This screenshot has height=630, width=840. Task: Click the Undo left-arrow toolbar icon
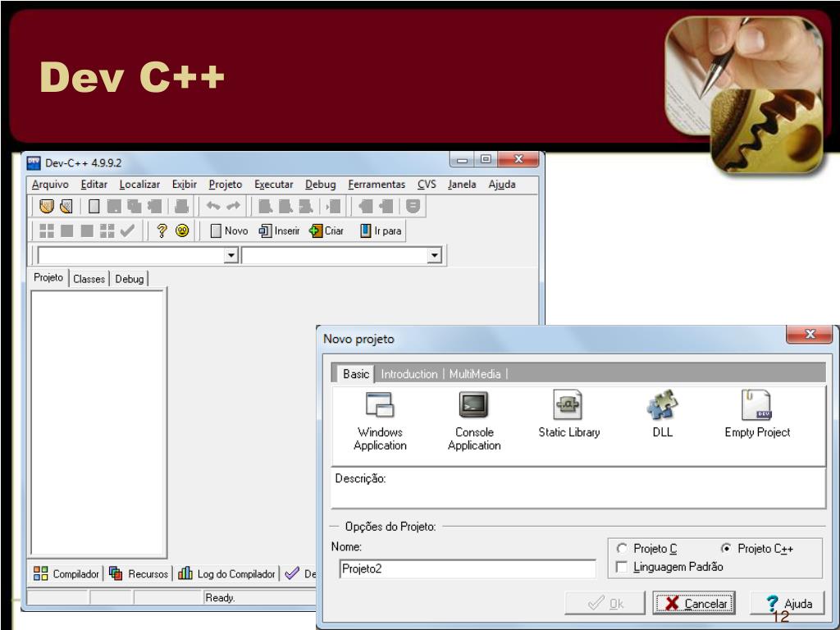tap(213, 206)
